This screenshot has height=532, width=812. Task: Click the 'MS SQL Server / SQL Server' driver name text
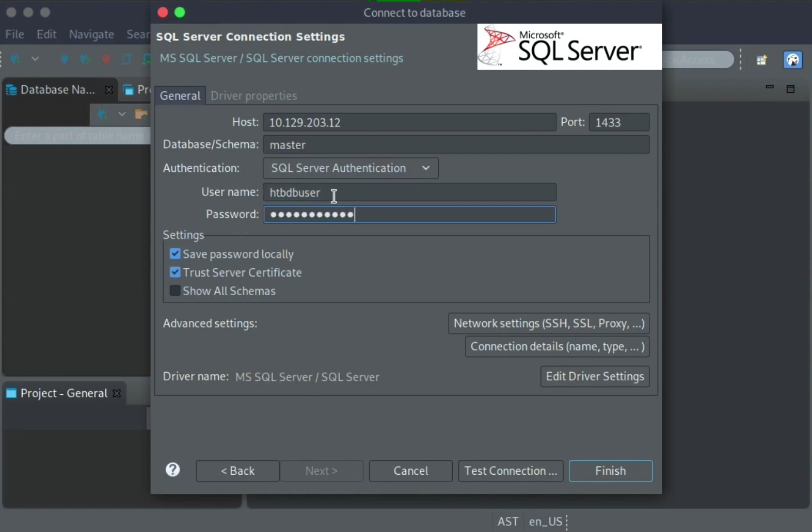pyautogui.click(x=307, y=377)
